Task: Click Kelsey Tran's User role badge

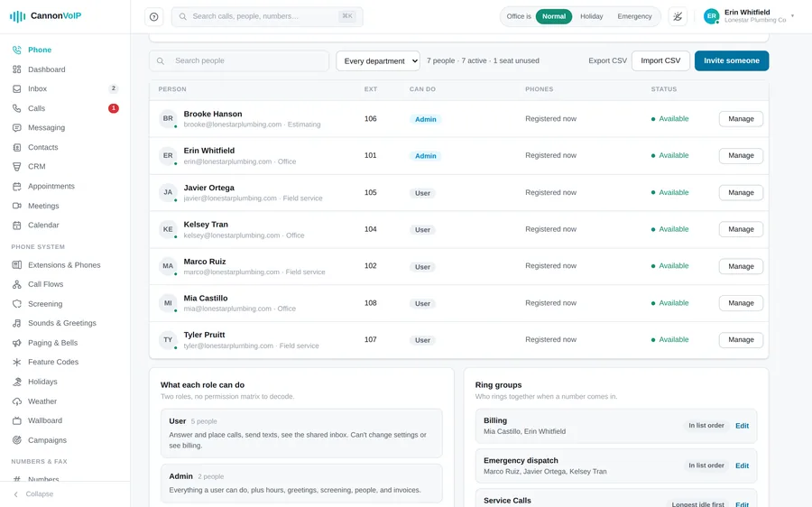Action: 422,229
